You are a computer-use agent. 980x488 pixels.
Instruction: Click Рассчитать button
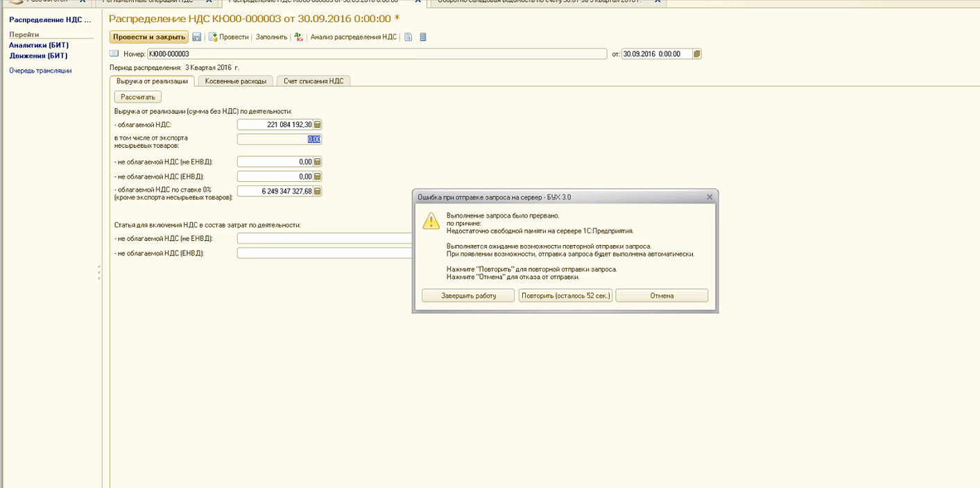point(138,97)
